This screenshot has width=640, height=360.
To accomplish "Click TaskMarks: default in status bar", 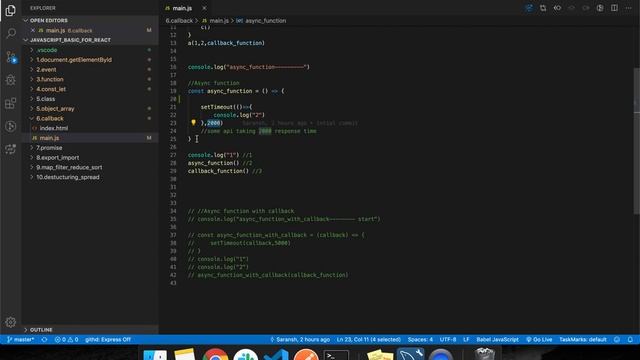I will tap(583, 340).
